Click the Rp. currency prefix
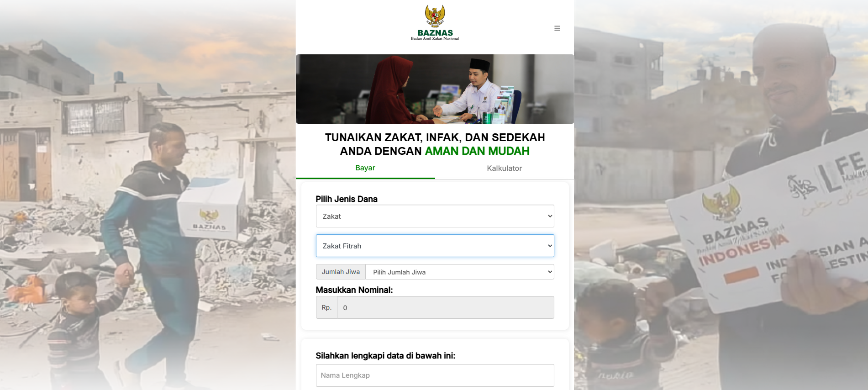Image resolution: width=868 pixels, height=390 pixels. click(326, 308)
